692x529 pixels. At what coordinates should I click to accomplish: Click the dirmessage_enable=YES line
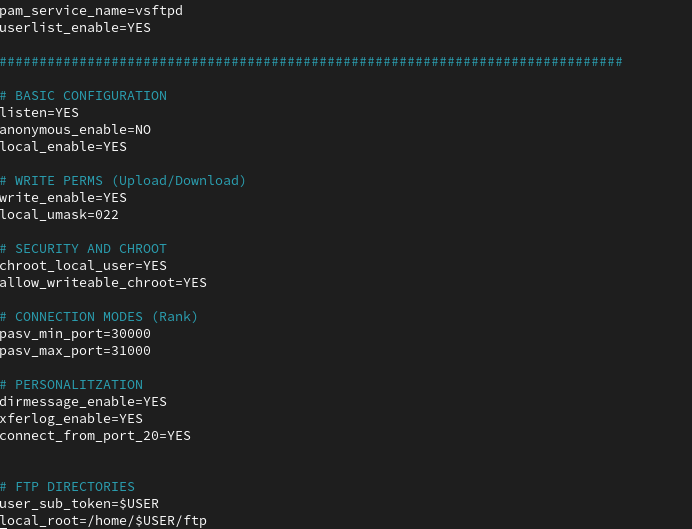click(83, 402)
